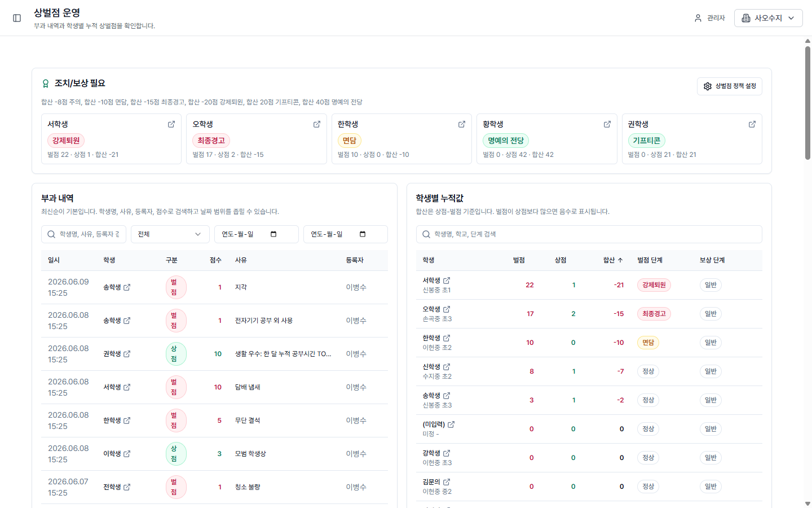This screenshot has height=508, width=812.
Task: Focus the 학생명, 사유, 등록자 search field
Action: (83, 234)
